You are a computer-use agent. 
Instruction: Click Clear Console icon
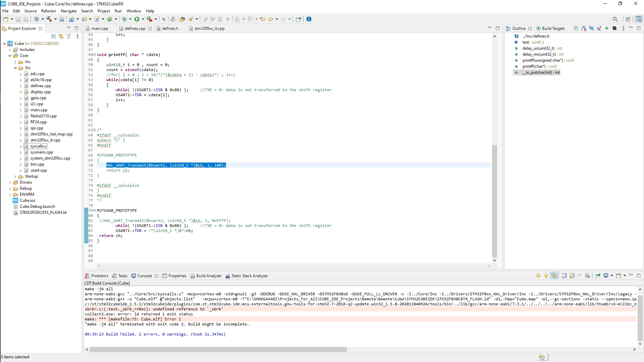[x=588, y=276]
